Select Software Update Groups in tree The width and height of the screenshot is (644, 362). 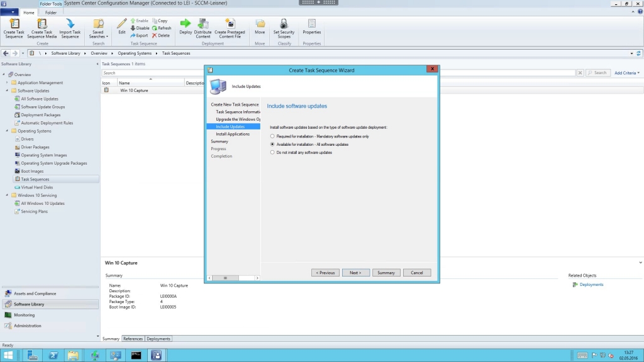coord(43,107)
